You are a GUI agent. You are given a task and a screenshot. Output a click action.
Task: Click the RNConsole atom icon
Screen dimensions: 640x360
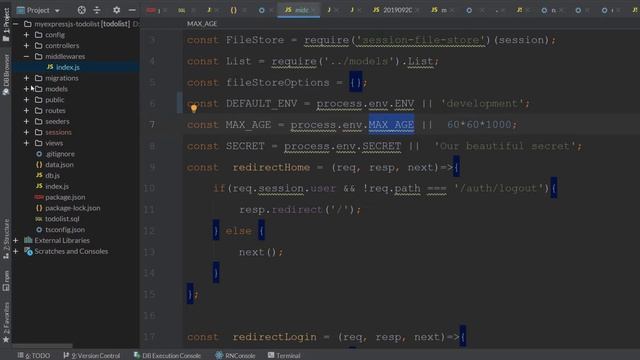pyautogui.click(x=219, y=356)
